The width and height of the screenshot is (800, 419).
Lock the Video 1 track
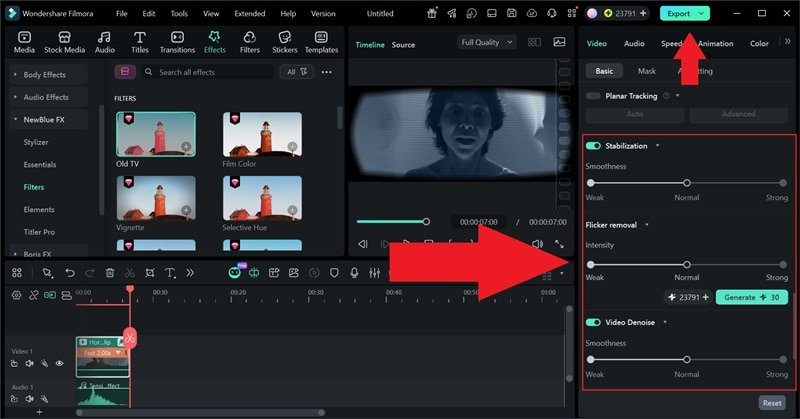pos(14,363)
